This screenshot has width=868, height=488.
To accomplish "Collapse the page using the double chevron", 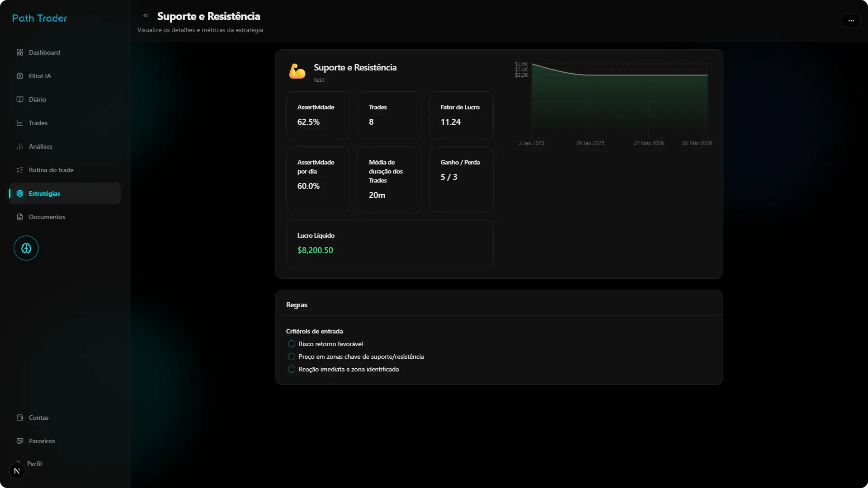I will point(146,15).
